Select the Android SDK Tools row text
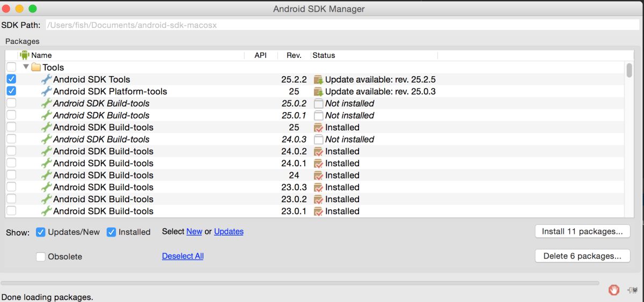644x302 pixels. (x=92, y=79)
